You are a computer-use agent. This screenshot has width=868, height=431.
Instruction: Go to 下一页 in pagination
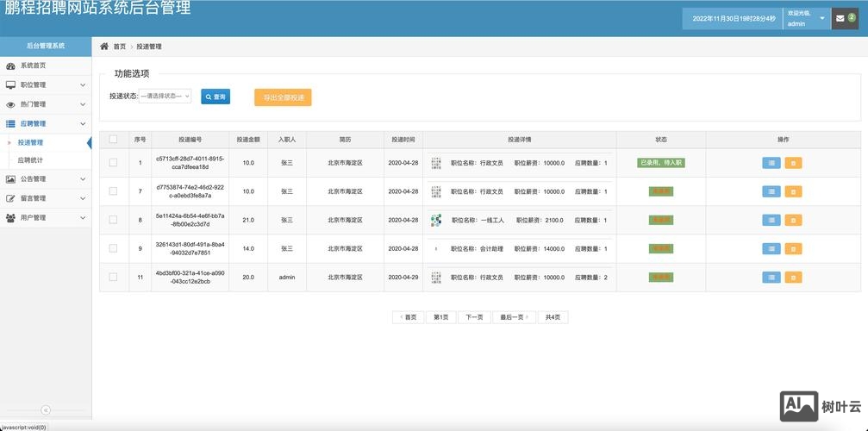coord(474,317)
